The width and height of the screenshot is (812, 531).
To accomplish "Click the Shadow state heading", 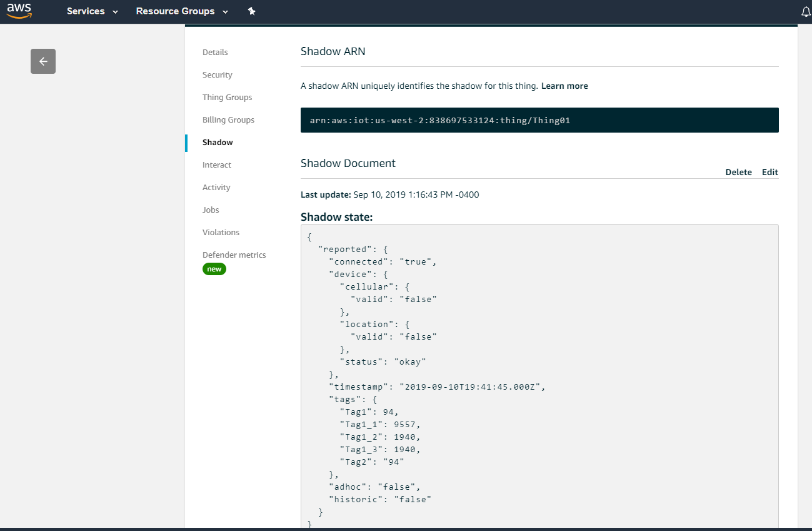I will tap(337, 217).
